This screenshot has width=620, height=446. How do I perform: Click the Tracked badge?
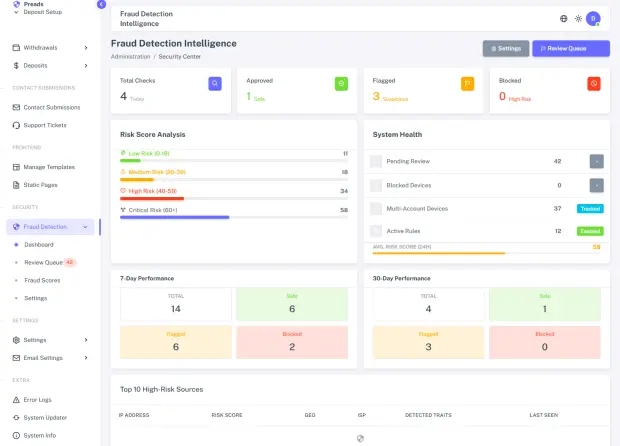pyautogui.click(x=590, y=209)
